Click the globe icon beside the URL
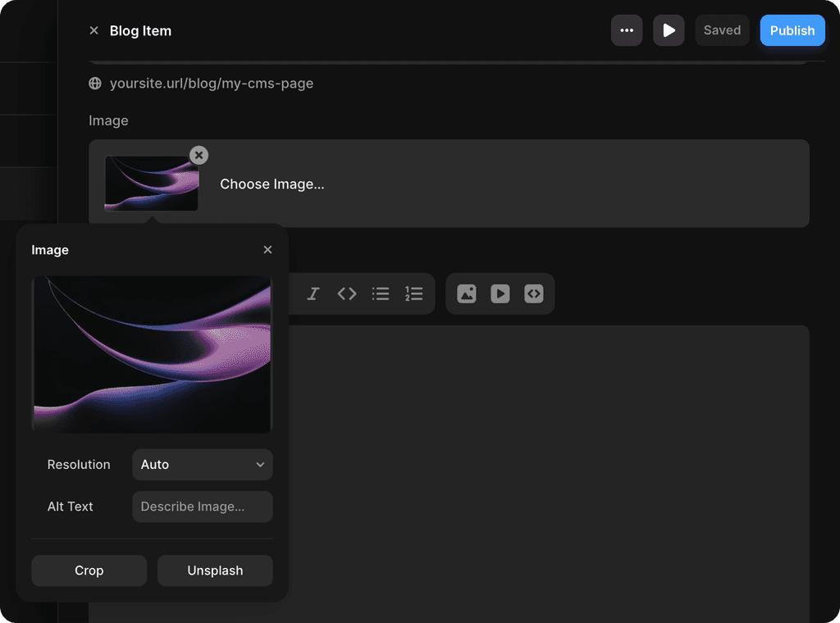The height and width of the screenshot is (623, 840). (94, 83)
